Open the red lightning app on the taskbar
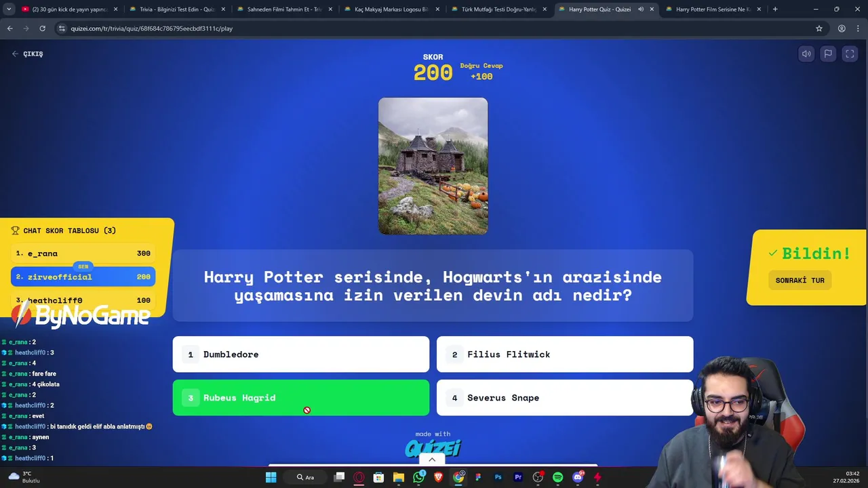The width and height of the screenshot is (868, 488). 597,477
